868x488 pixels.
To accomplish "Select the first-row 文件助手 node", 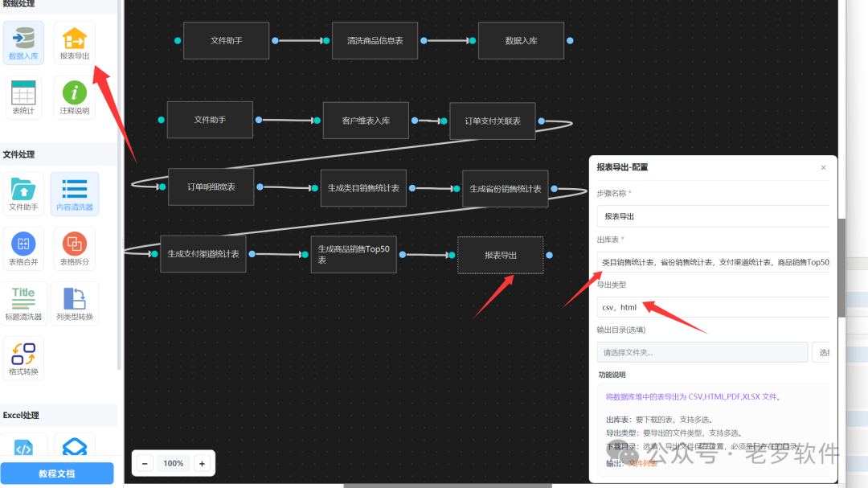I will [227, 40].
